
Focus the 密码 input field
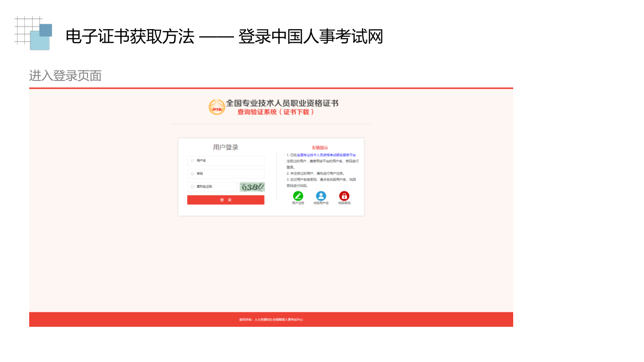225,174
